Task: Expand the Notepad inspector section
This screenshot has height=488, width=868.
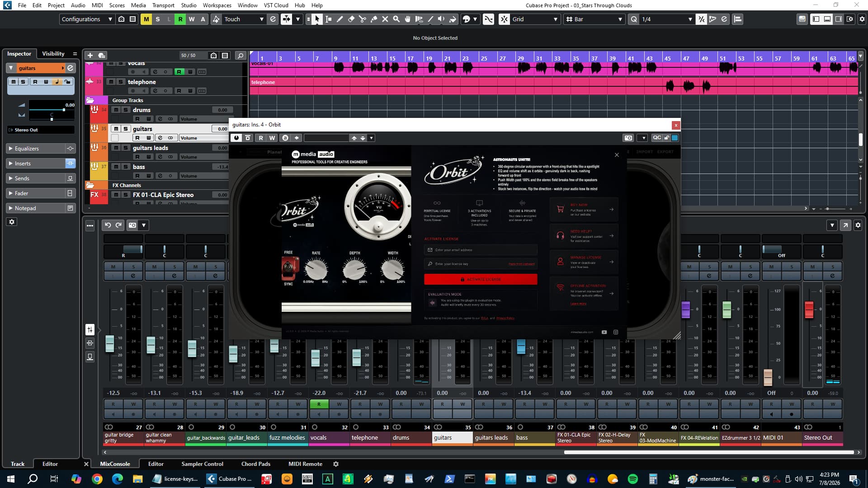Action: (36, 208)
